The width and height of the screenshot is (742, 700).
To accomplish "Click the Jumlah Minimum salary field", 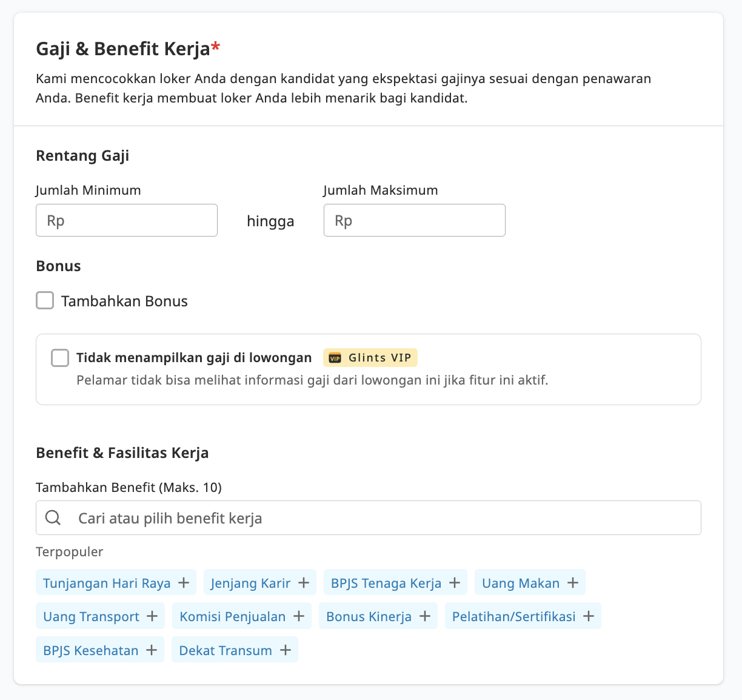I will [x=126, y=220].
